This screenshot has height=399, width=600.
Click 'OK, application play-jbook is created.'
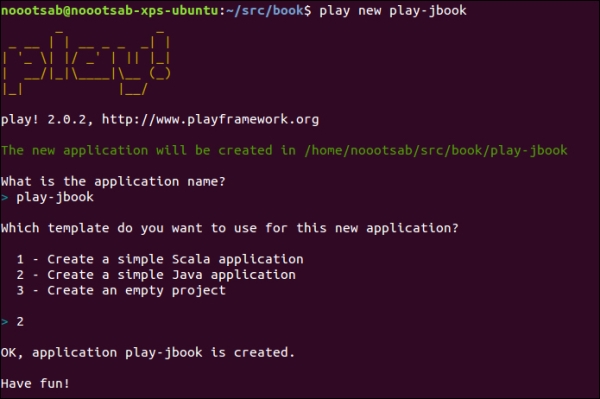148,352
